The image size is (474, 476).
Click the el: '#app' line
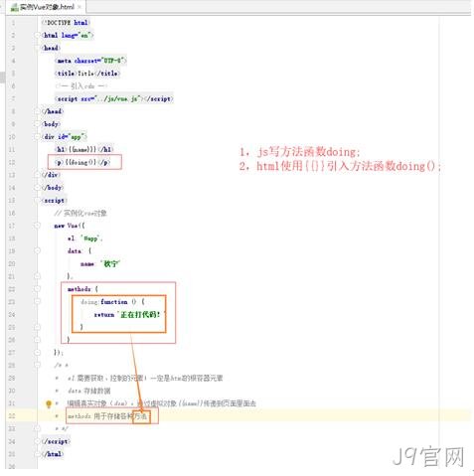click(84, 238)
